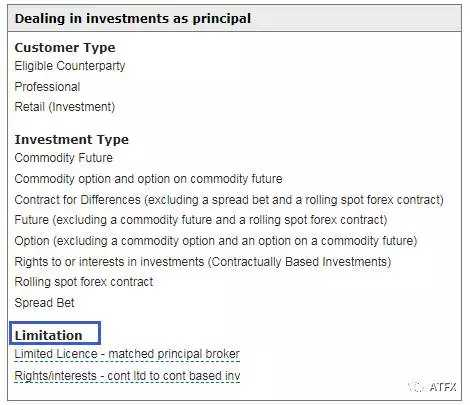The image size is (470, 405).
Task: Open the 'Limited Licence - matched principal broker' link
Action: pyautogui.click(x=127, y=354)
